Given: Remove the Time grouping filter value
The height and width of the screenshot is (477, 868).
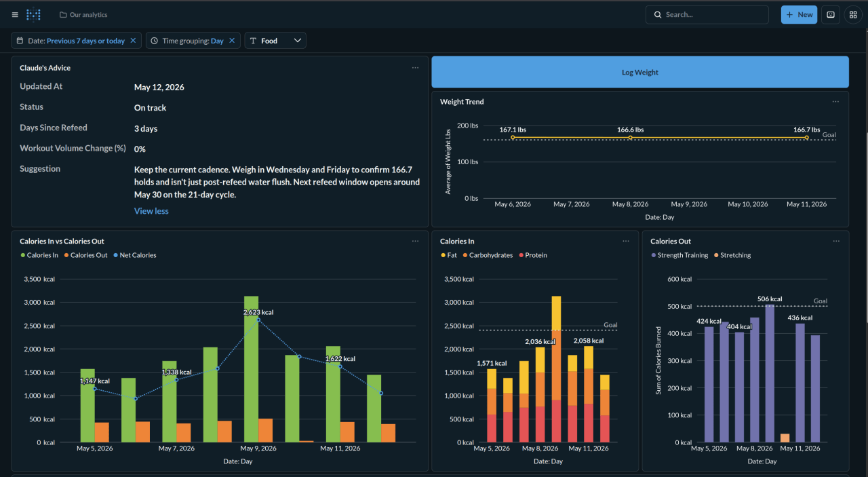Looking at the screenshot, I should [x=232, y=41].
